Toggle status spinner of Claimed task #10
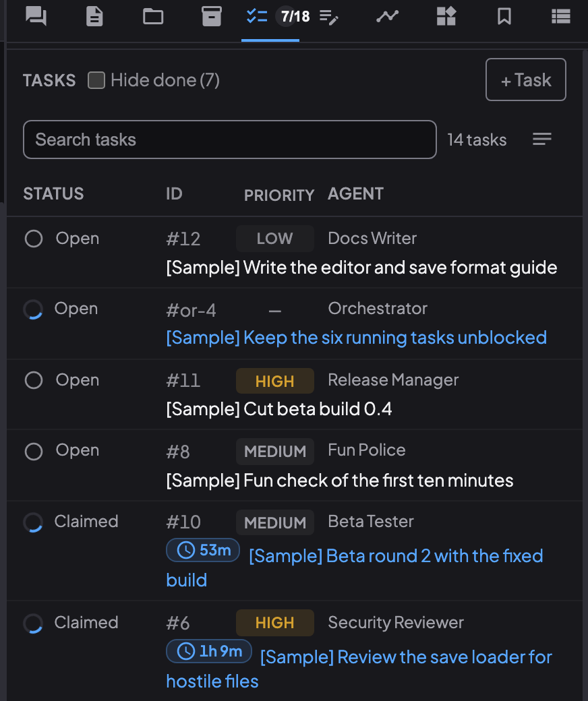 coord(34,522)
